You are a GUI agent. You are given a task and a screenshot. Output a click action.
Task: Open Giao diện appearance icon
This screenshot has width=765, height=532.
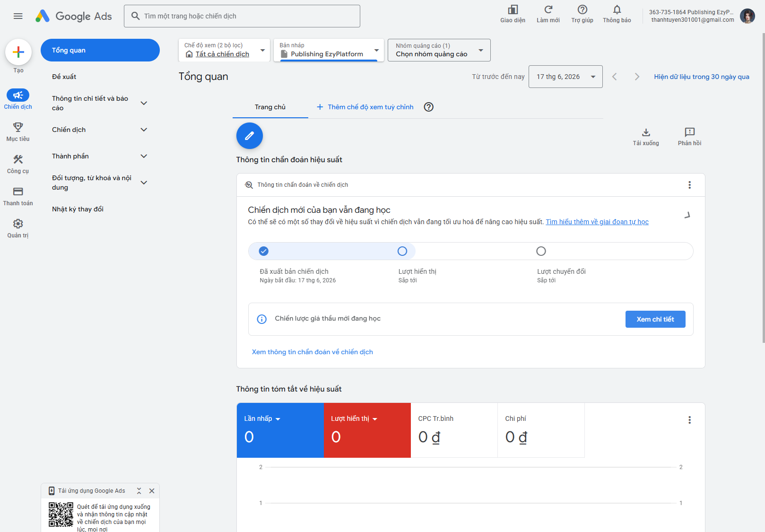(x=513, y=10)
